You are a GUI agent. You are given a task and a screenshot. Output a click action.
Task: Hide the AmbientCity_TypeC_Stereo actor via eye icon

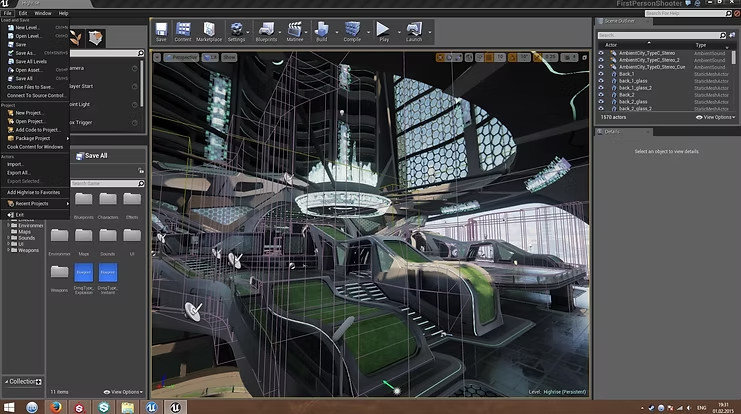pyautogui.click(x=601, y=52)
